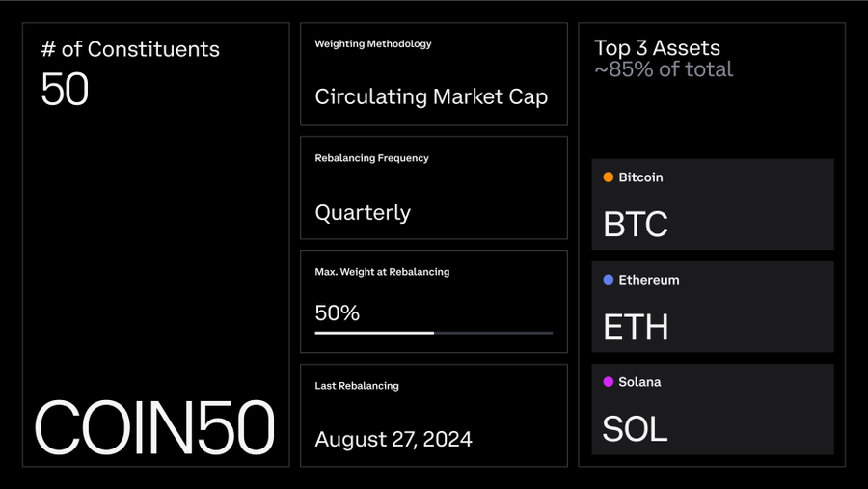Click the Max Weight 50% progress bar
The image size is (868, 489).
[433, 333]
